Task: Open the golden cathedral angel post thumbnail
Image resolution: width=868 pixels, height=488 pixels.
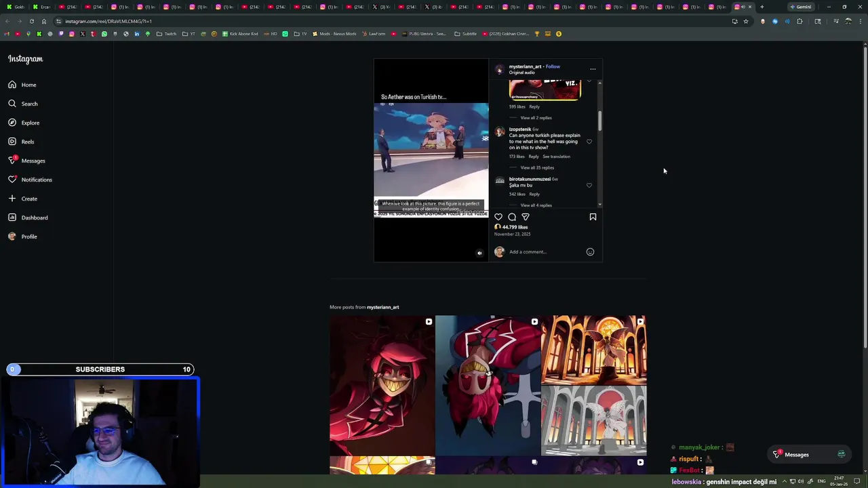Action: pyautogui.click(x=594, y=386)
